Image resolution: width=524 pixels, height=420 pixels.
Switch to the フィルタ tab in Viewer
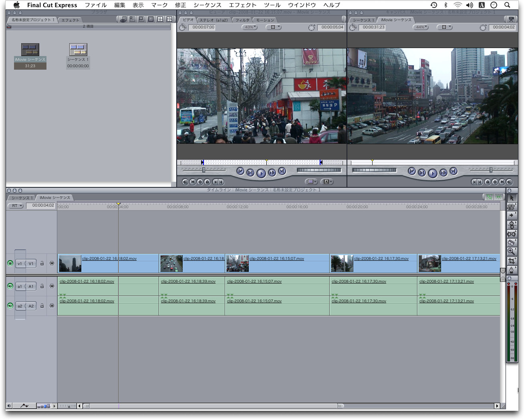[242, 20]
